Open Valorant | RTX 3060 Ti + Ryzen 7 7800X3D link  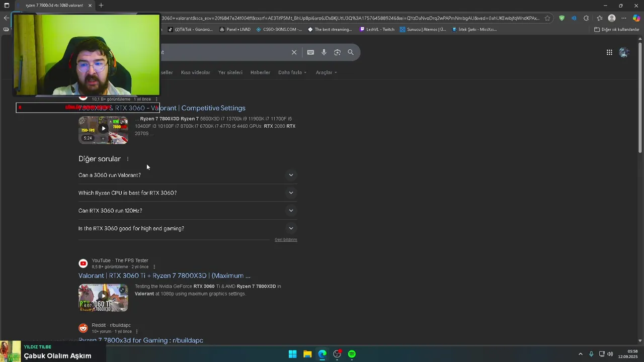point(165,276)
